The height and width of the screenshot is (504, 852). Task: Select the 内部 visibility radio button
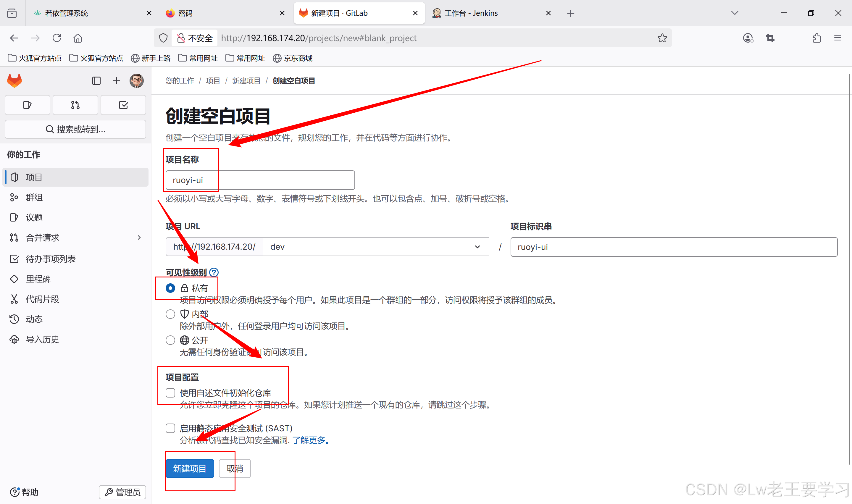click(170, 314)
